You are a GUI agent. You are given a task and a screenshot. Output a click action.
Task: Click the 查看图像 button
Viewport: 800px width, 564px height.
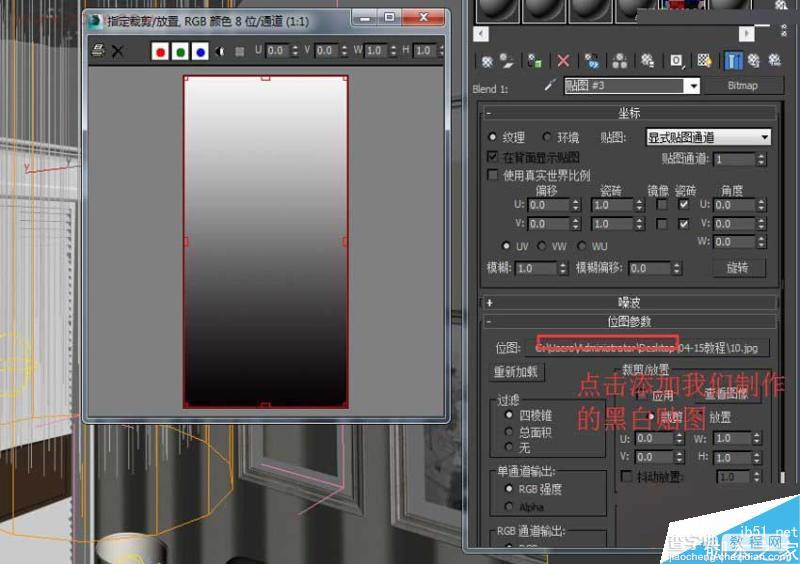tap(727, 394)
